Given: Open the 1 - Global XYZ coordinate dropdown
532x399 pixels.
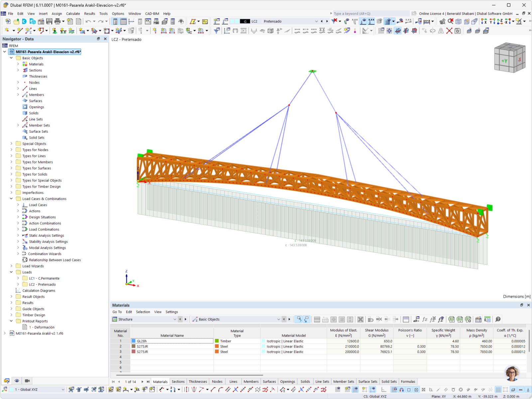Looking at the screenshot, I should 63,389.
